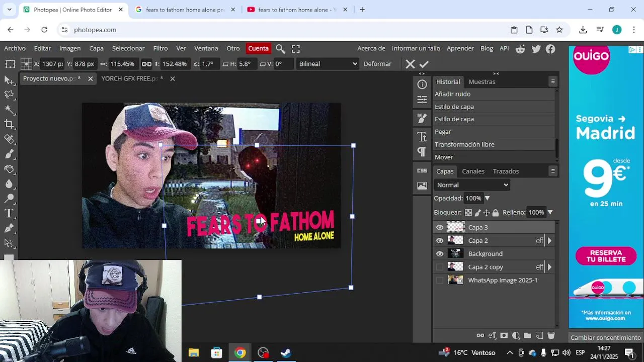644x362 pixels.
Task: Select the Magic Wand tool
Action: (9, 110)
